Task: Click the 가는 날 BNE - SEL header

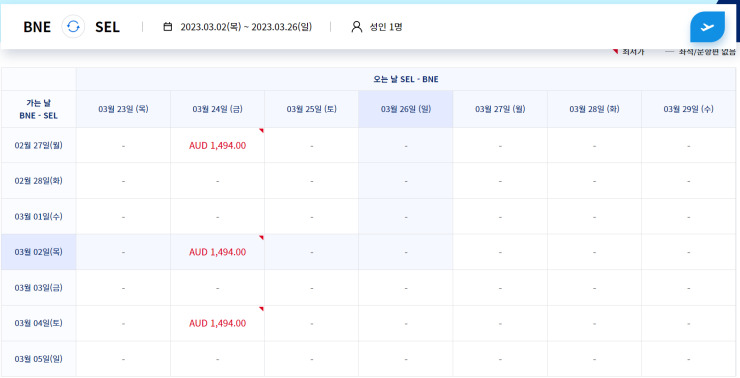Action: (39, 109)
